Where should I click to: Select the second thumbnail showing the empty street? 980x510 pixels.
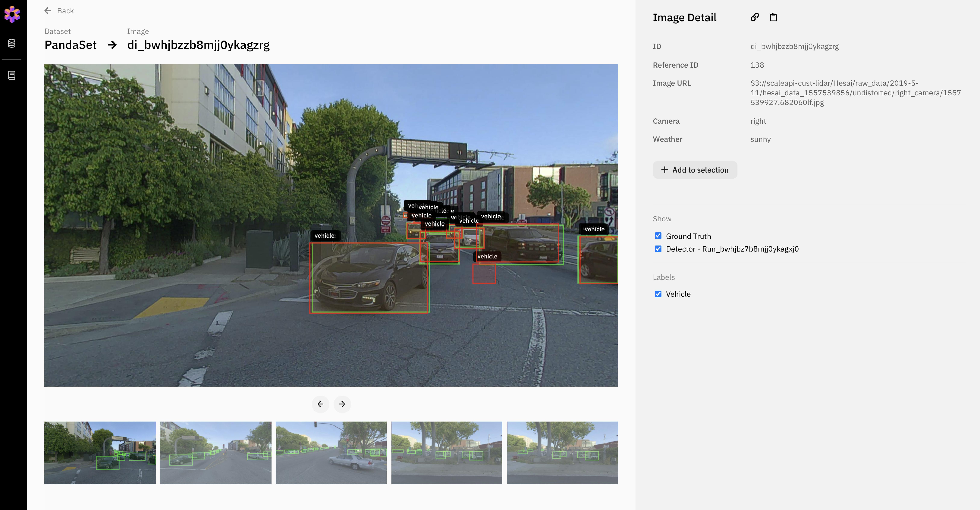(x=216, y=453)
